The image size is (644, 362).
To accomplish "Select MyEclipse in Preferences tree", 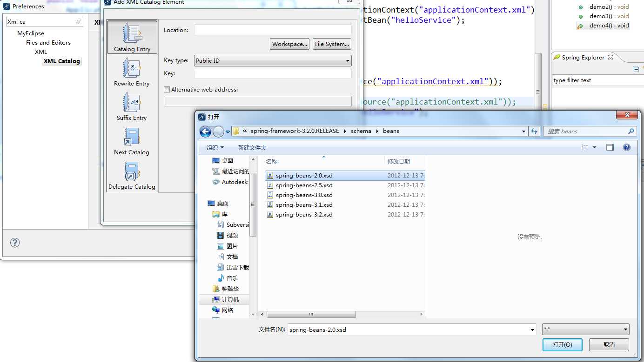I will 31,33.
